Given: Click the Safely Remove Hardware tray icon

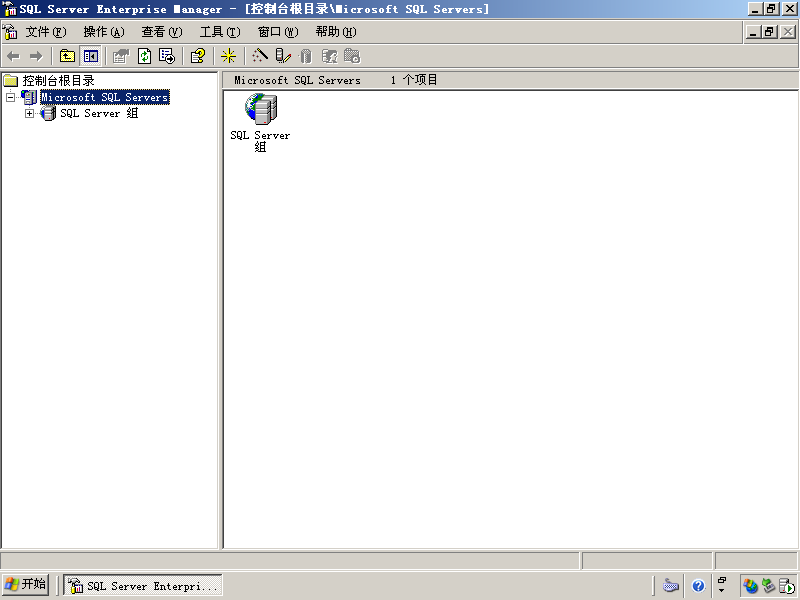Looking at the screenshot, I should coord(768,586).
